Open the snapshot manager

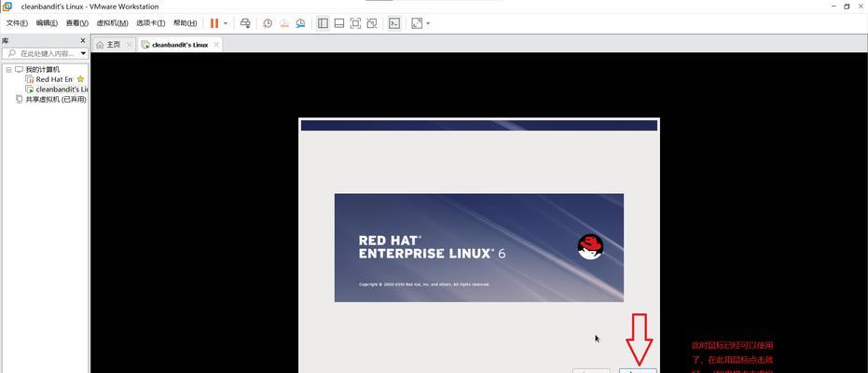[x=300, y=23]
